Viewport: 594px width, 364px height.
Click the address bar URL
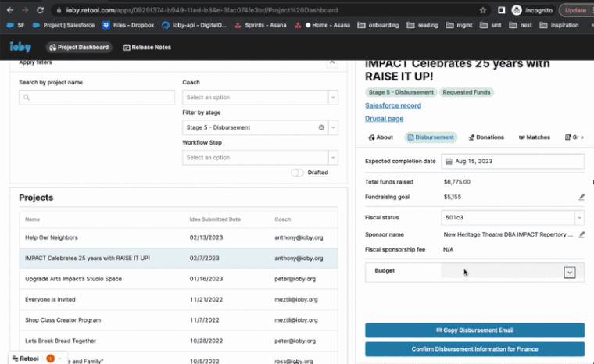pyautogui.click(x=202, y=10)
